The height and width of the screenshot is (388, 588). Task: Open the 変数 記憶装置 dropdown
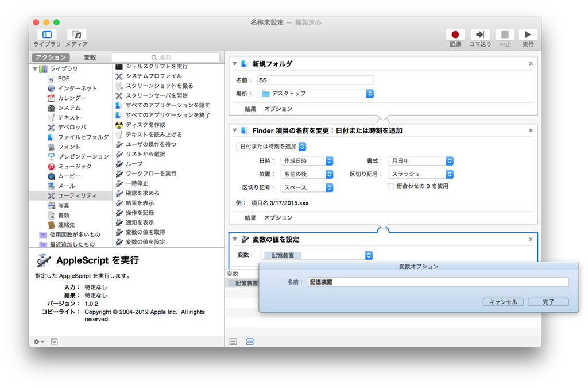316,255
